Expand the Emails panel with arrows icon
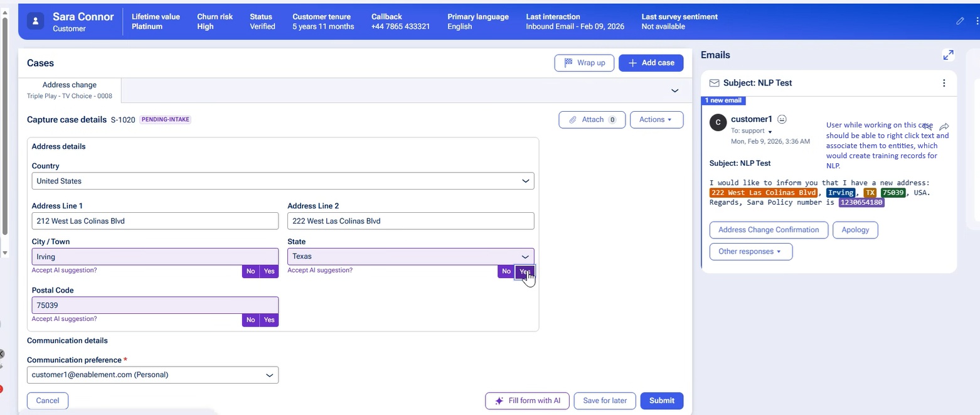 click(x=948, y=55)
